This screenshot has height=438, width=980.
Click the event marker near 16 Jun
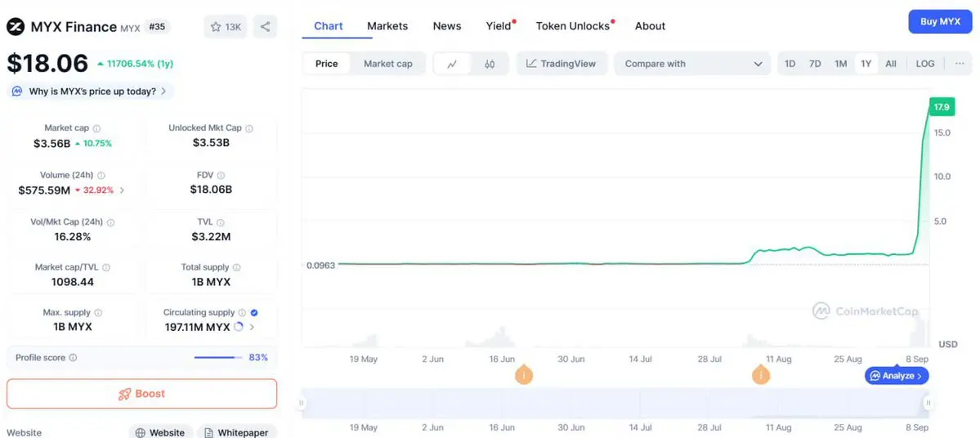523,376
